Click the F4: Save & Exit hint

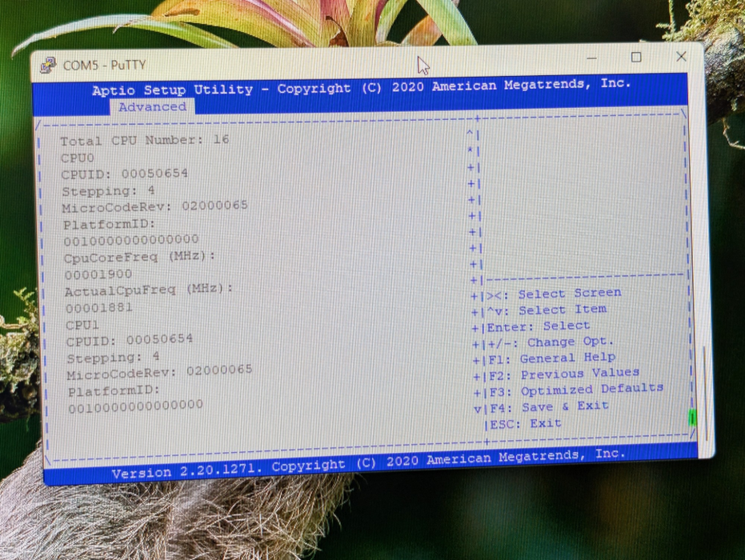pyautogui.click(x=549, y=406)
